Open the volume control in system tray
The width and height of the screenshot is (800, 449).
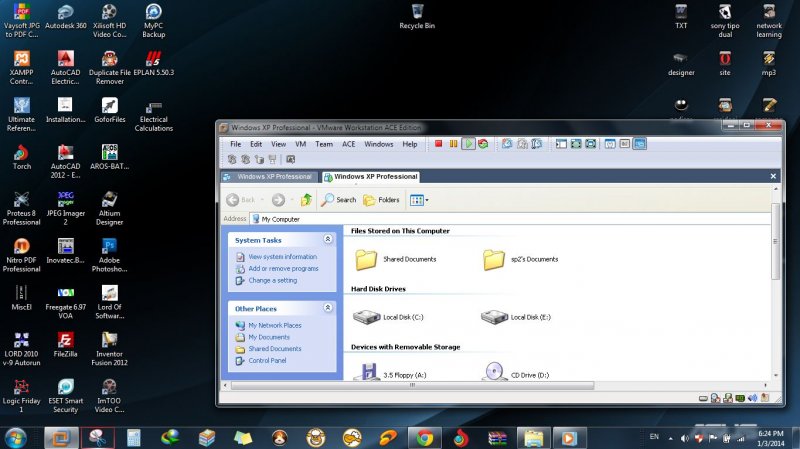tap(685, 438)
